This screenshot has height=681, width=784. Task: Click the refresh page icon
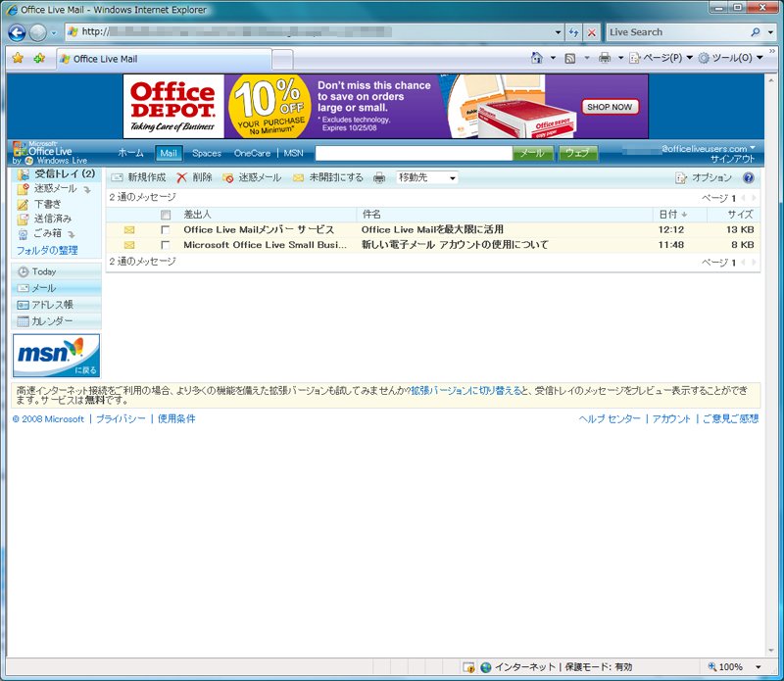(573, 32)
